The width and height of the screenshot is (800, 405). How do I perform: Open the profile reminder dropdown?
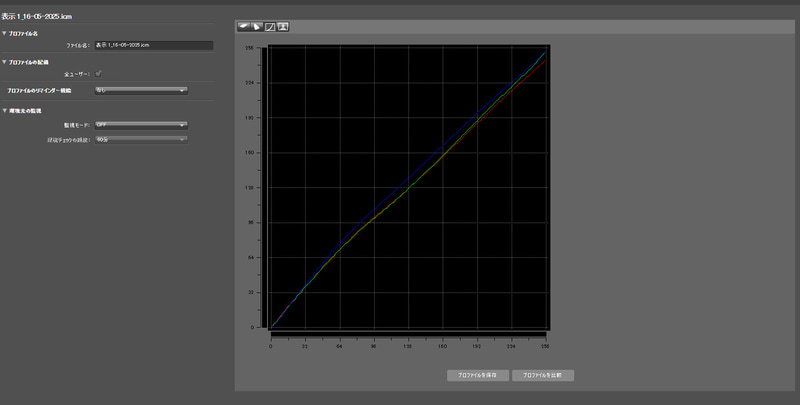141,90
